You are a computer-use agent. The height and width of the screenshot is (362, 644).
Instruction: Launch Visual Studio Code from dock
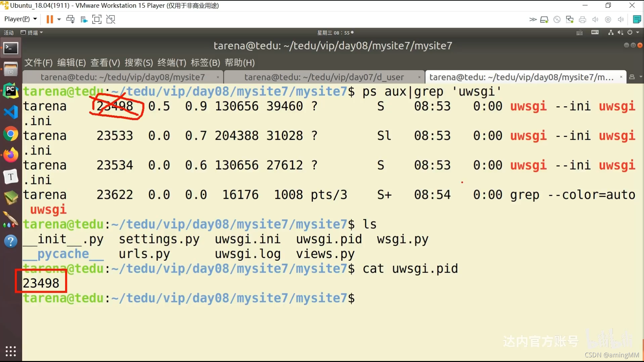(x=11, y=112)
